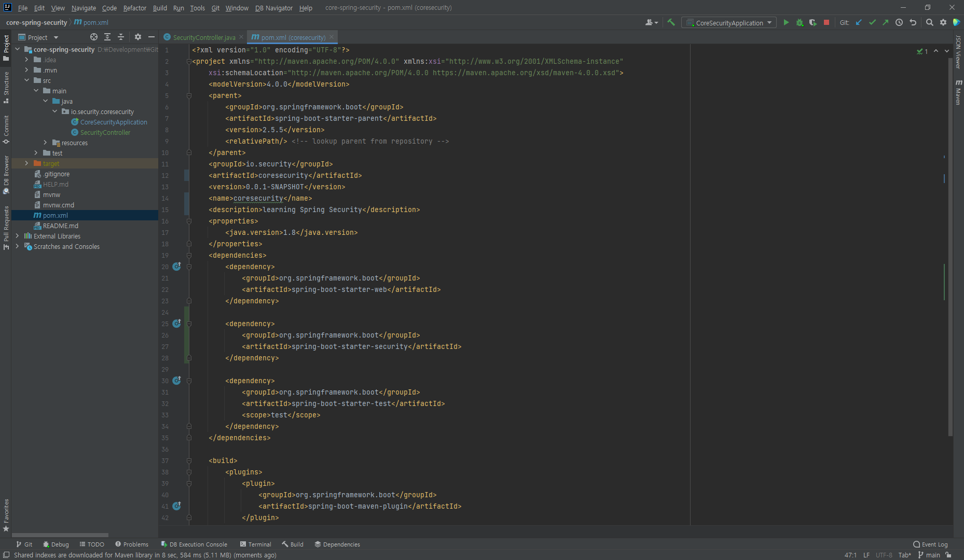Open Search Everywhere magnifier icon
The width and height of the screenshot is (964, 560).
930,22
